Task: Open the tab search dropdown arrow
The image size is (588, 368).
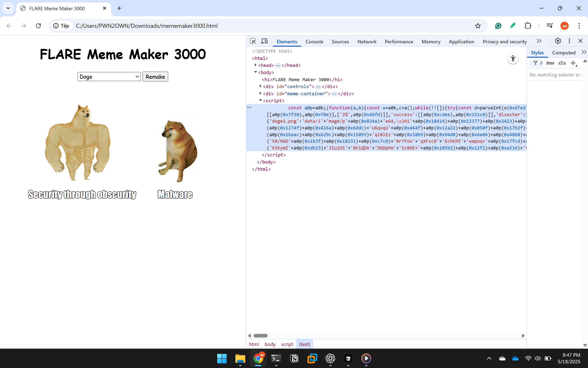Action: tap(8, 8)
